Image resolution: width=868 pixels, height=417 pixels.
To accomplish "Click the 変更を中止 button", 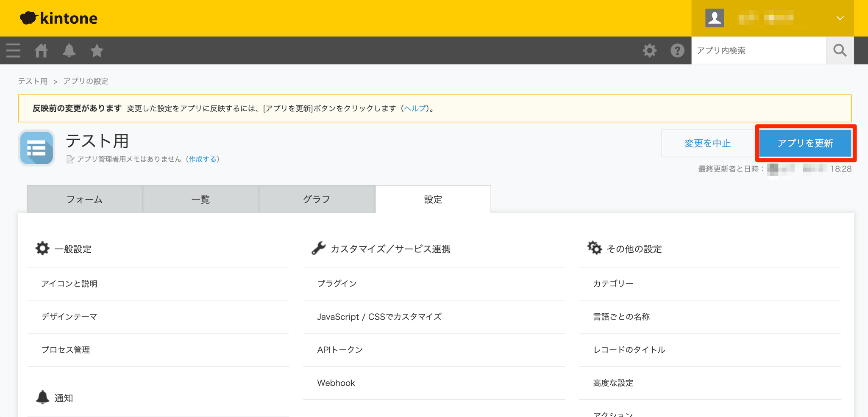I will tap(707, 144).
